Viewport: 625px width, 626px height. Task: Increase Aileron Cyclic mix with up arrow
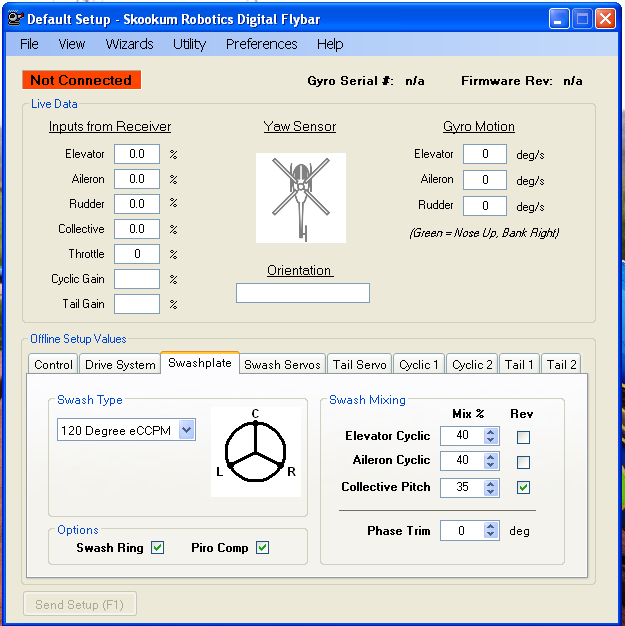click(x=491, y=457)
